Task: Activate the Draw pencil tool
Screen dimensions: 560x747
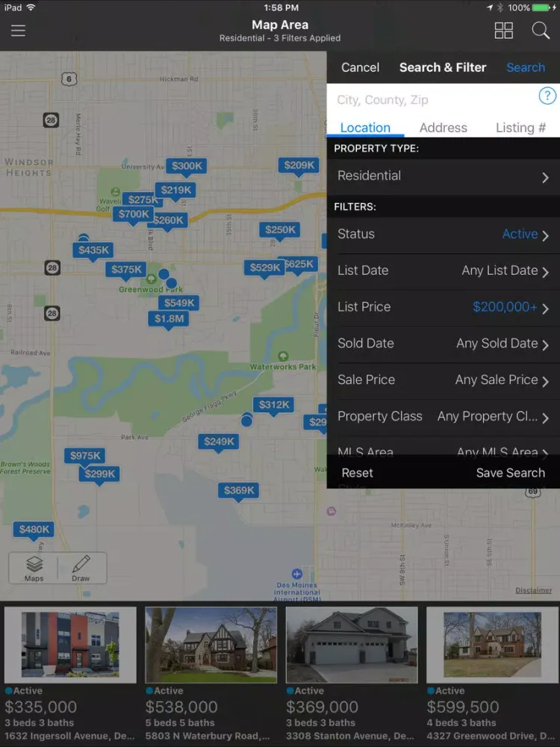Action: (81, 568)
